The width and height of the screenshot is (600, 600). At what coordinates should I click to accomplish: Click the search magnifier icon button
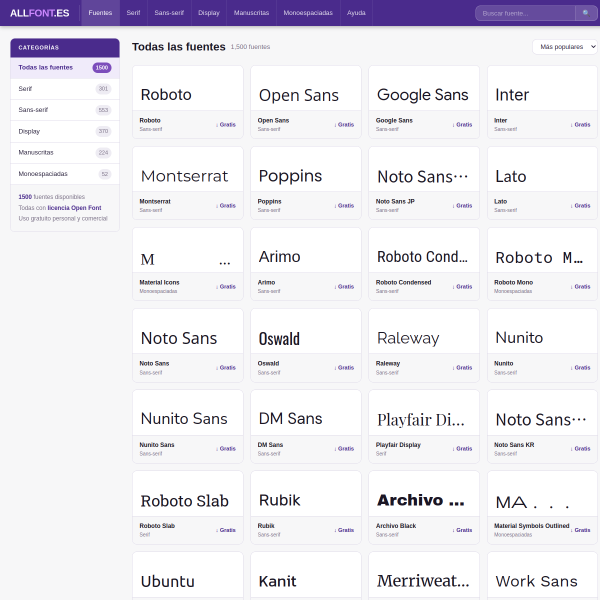pyautogui.click(x=586, y=13)
